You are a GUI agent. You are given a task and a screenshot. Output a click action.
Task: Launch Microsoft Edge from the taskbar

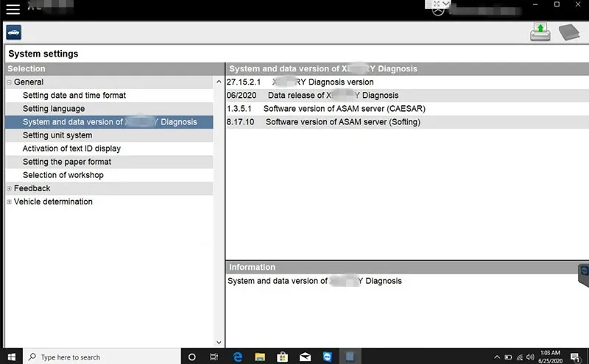point(237,357)
